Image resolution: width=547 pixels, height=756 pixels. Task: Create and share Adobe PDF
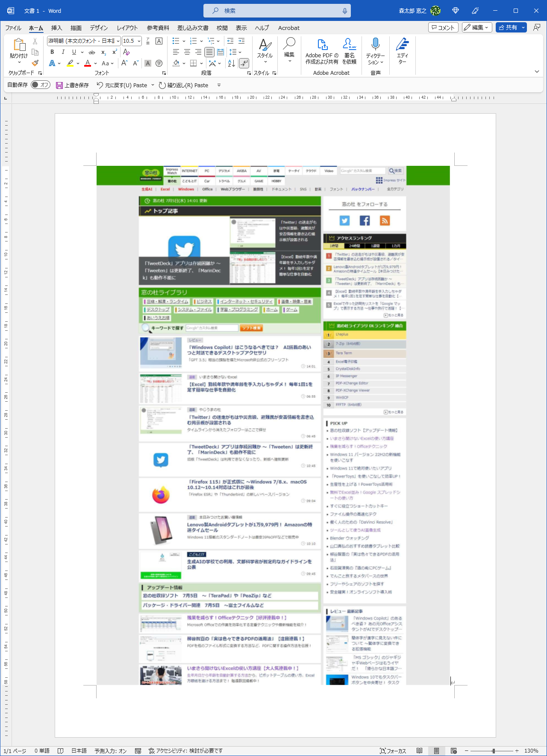coord(322,50)
